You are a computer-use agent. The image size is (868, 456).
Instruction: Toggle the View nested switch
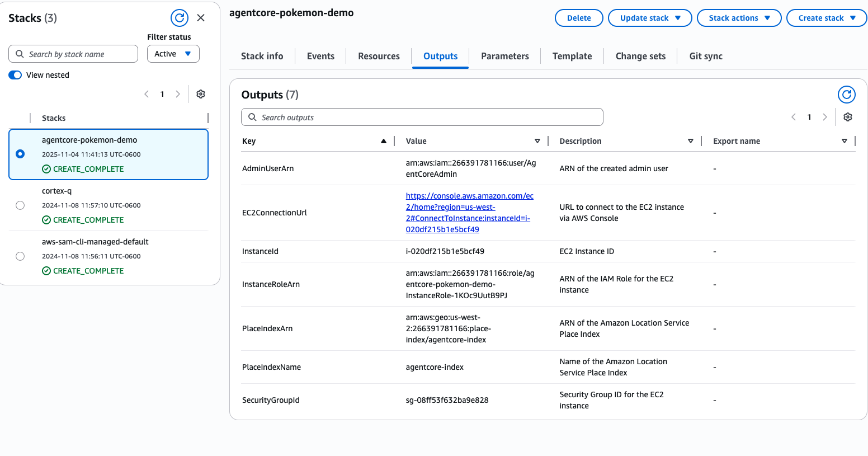tap(15, 75)
